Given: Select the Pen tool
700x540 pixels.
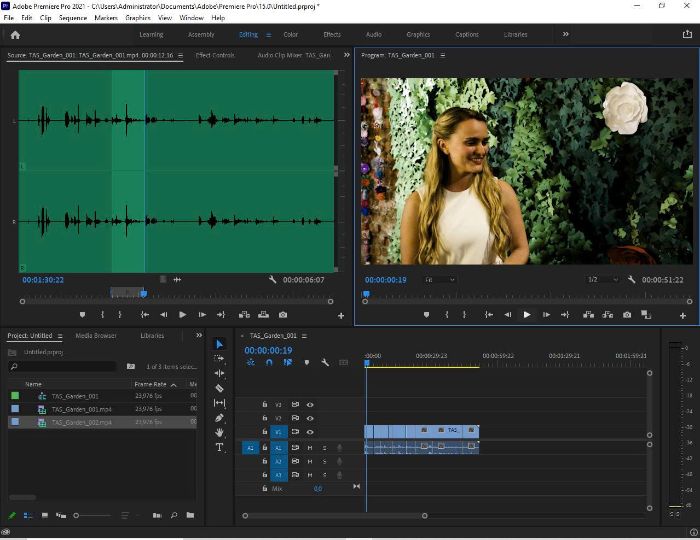Looking at the screenshot, I should tap(219, 418).
